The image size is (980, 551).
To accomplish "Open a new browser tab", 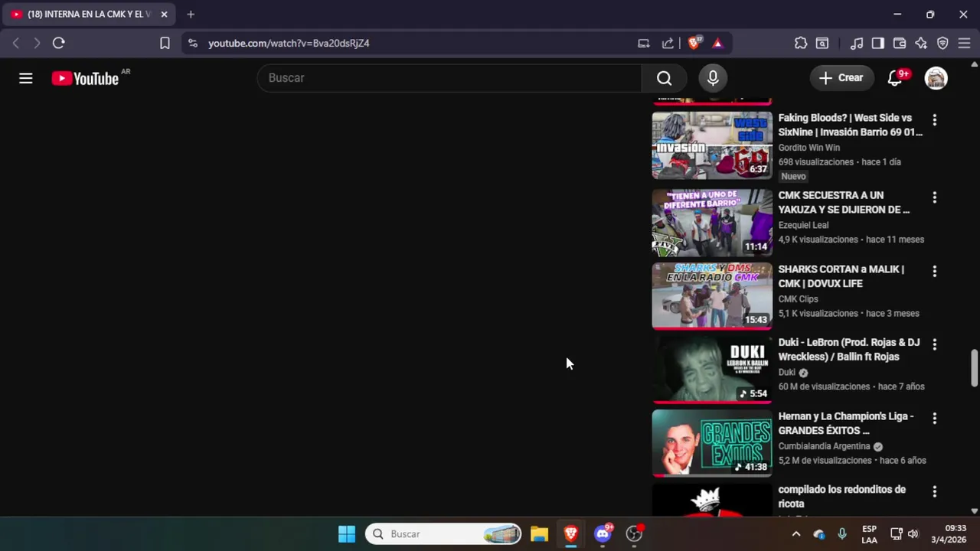I will point(191,14).
